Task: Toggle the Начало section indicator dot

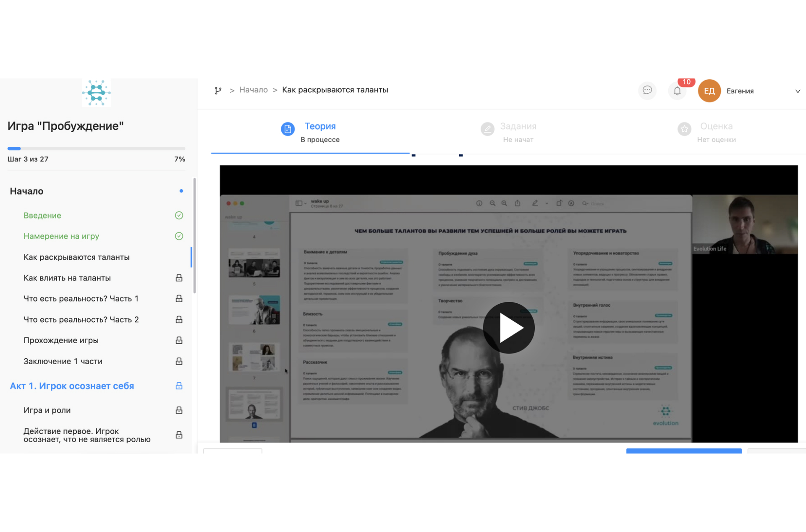Action: tap(181, 191)
